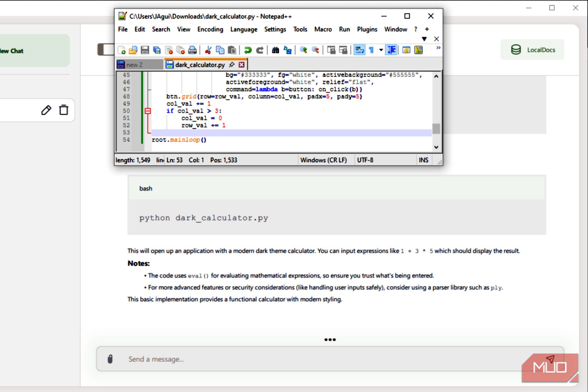Click the Windows (CR LF) status bar entry

(x=323, y=160)
